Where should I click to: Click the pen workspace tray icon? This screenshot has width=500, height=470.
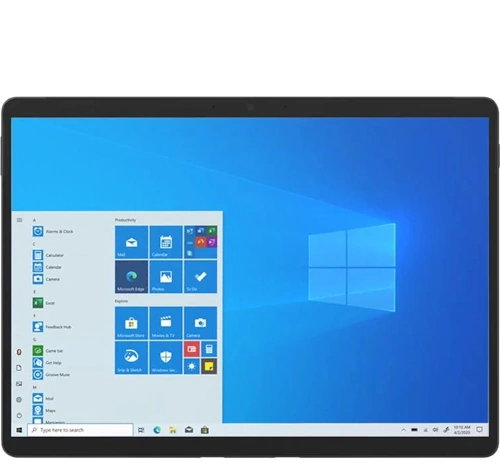(446, 430)
